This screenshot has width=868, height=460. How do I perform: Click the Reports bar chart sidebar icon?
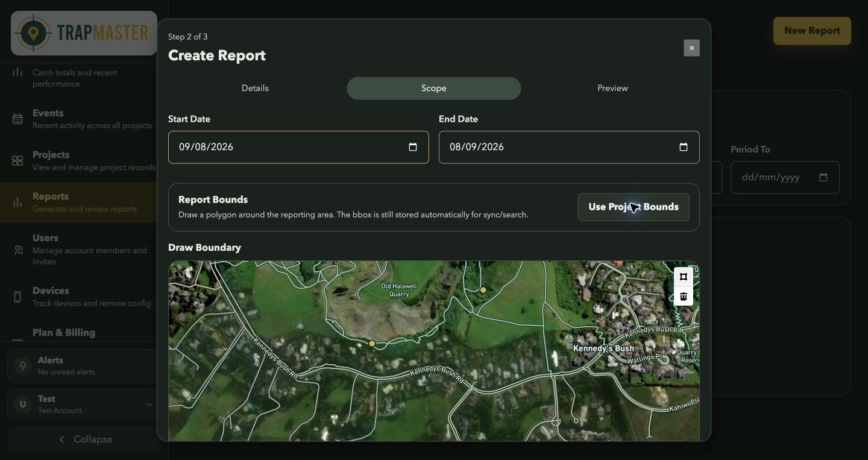(17, 203)
